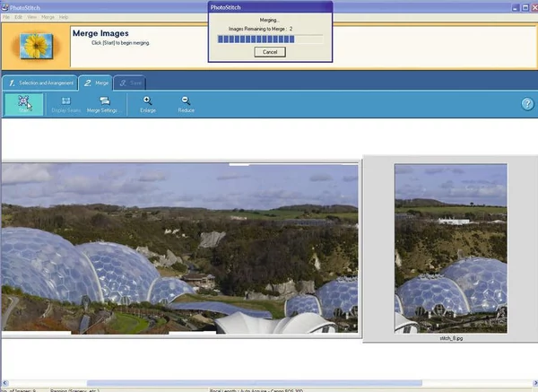Screen dimensions: 538x392
Task: Click 'Images Remaining to Merge : 2' text
Action: pyautogui.click(x=260, y=29)
